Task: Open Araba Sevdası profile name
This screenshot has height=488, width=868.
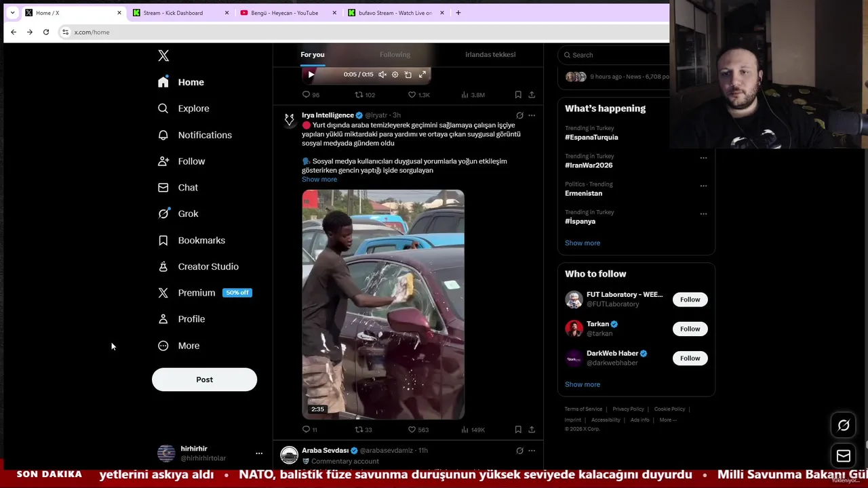Action: coord(325,450)
